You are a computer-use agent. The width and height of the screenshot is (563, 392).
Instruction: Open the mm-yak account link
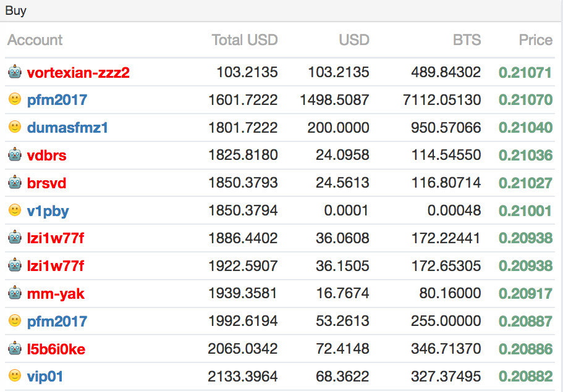[x=56, y=294]
